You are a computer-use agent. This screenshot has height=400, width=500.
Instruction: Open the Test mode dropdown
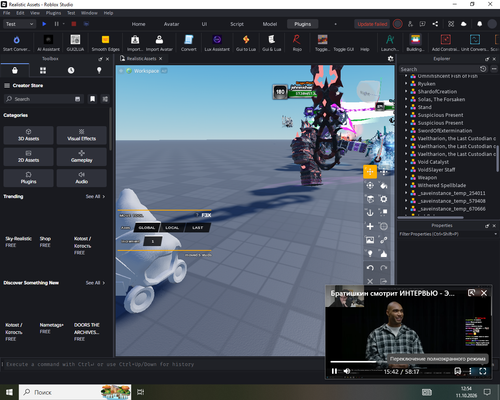click(19, 24)
